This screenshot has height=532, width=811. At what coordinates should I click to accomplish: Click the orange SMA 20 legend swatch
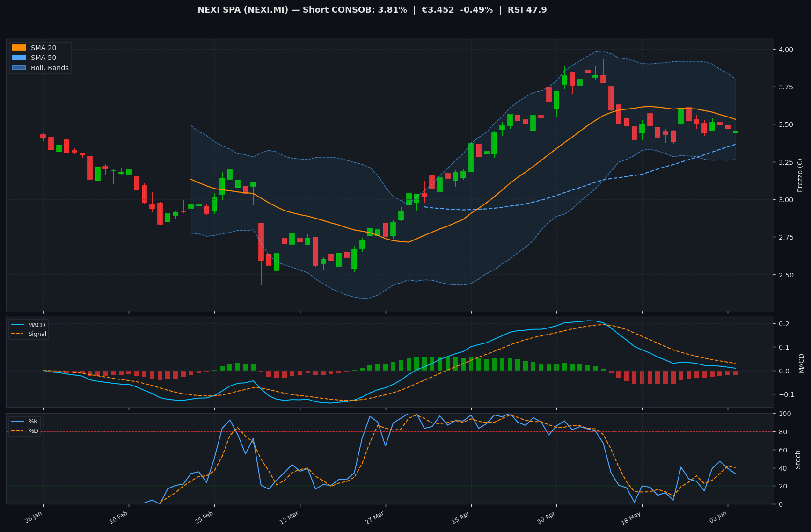point(19,48)
